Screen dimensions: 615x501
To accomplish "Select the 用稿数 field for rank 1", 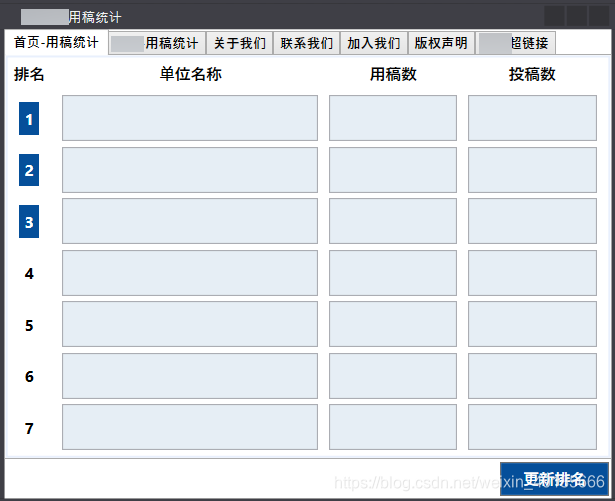I will 393,118.
